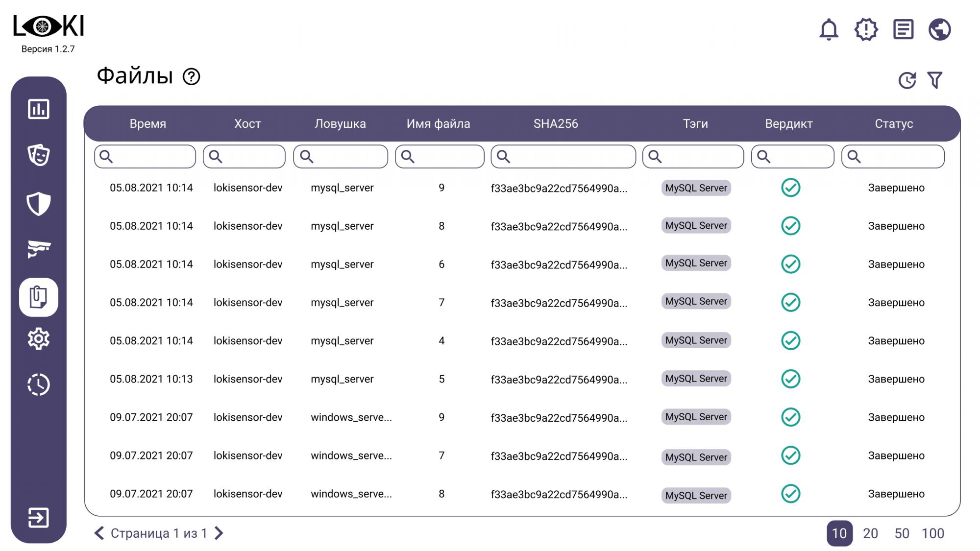The height and width of the screenshot is (551, 980).
Task: Click the alert badge icon in the header
Action: click(866, 29)
